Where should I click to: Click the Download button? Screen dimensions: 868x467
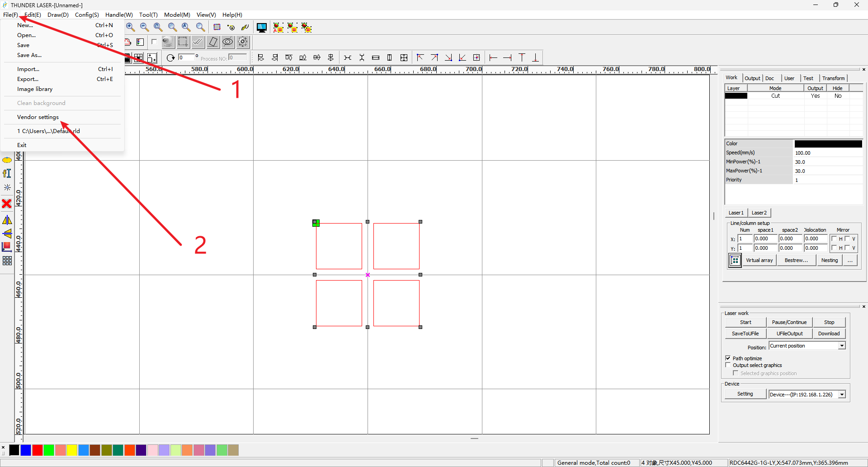pos(829,334)
